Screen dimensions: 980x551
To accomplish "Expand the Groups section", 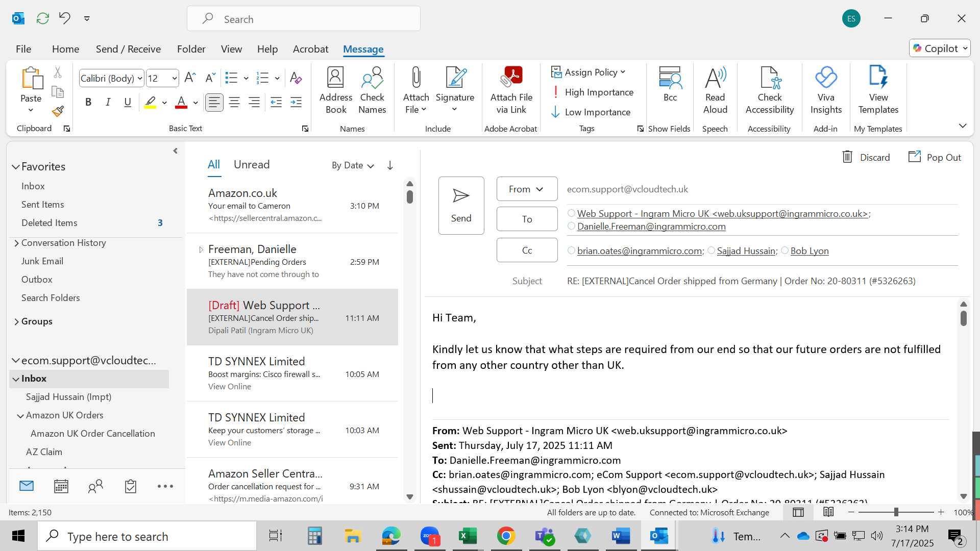I will pyautogui.click(x=16, y=321).
